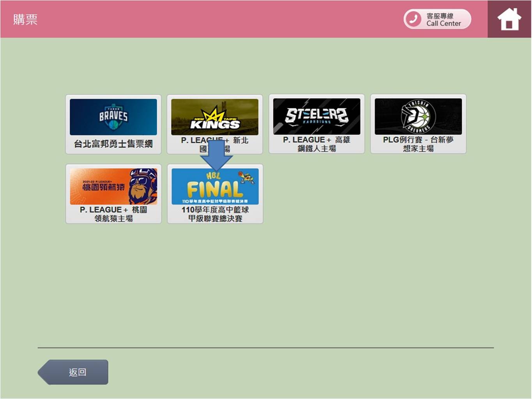The height and width of the screenshot is (399, 532).
Task: Open PLG例行賽 台新夢想家主場 label
Action: 418,144
